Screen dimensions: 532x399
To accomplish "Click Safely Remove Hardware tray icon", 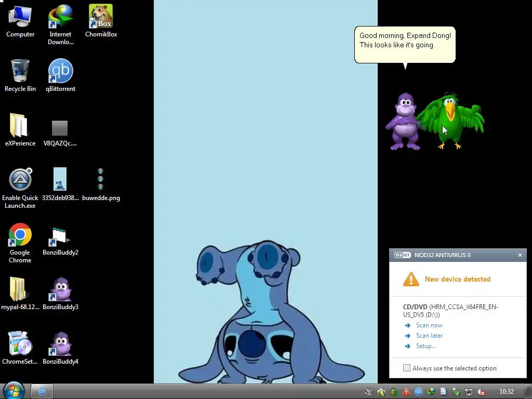I will tap(456, 392).
